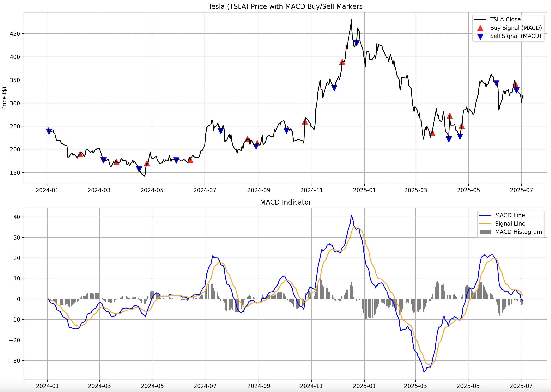The width and height of the screenshot is (551, 392).
Task: Click the "Price ($)" y-axis label
Action: (4, 98)
